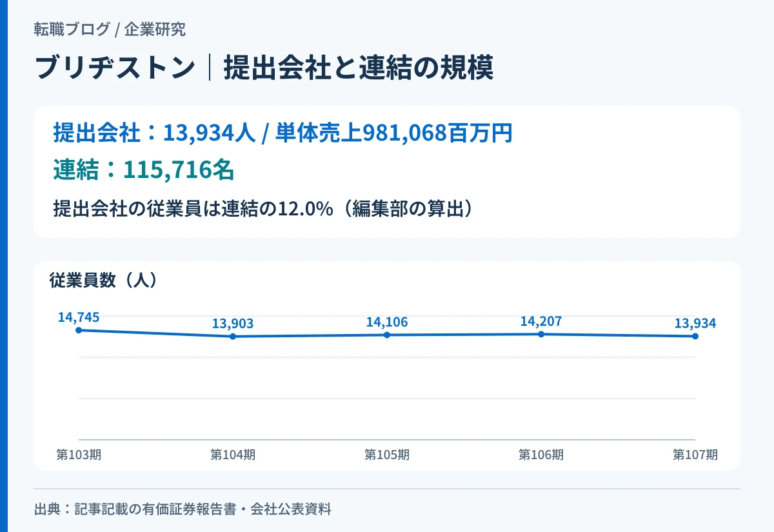Image resolution: width=774 pixels, height=532 pixels.
Task: Click the axis label 第103期
Action: coord(79,455)
